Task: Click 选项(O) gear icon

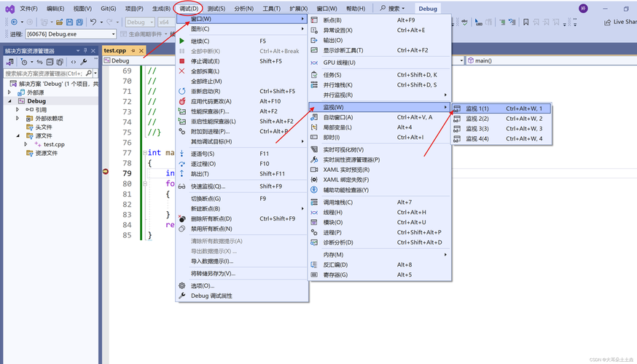Action: (x=182, y=285)
